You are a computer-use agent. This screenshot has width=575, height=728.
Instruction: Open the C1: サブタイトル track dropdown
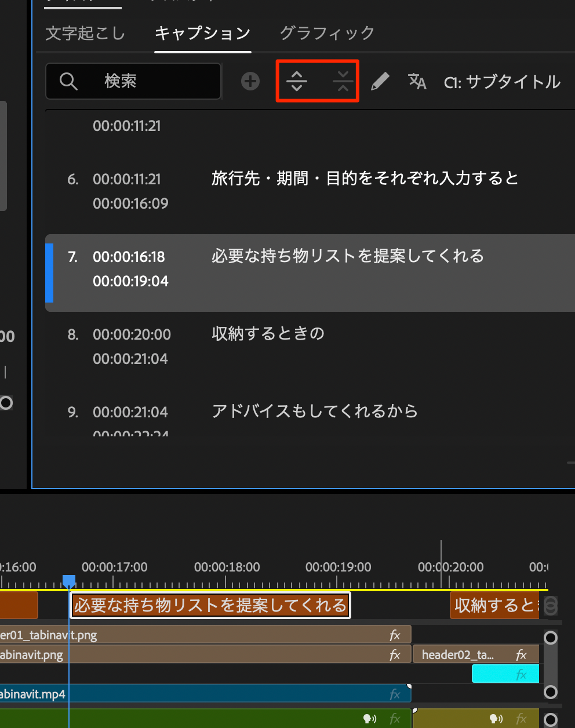502,82
